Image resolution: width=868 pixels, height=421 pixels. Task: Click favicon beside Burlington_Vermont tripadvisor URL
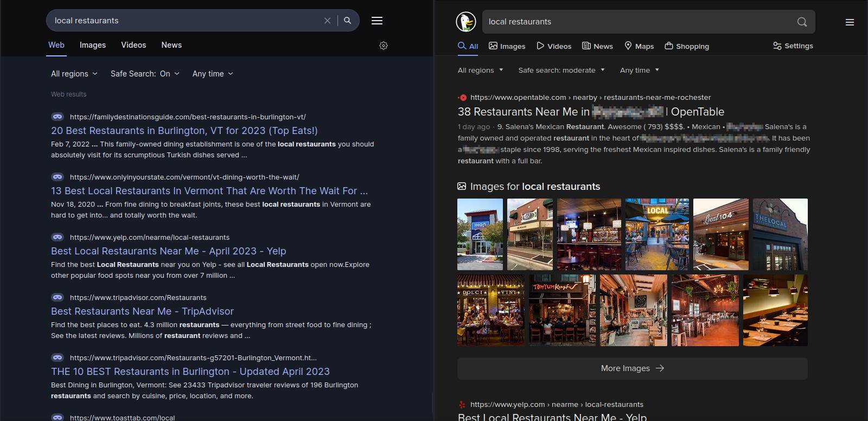[x=58, y=358]
